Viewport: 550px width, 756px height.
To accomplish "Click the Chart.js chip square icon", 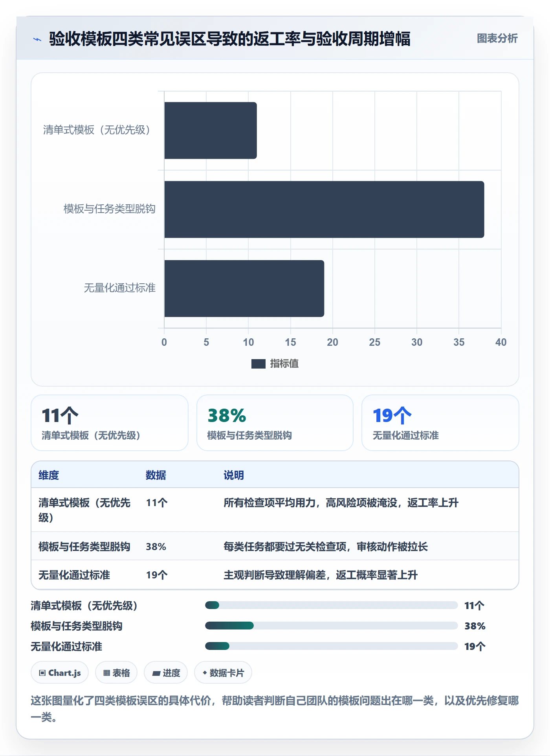I will click(42, 673).
